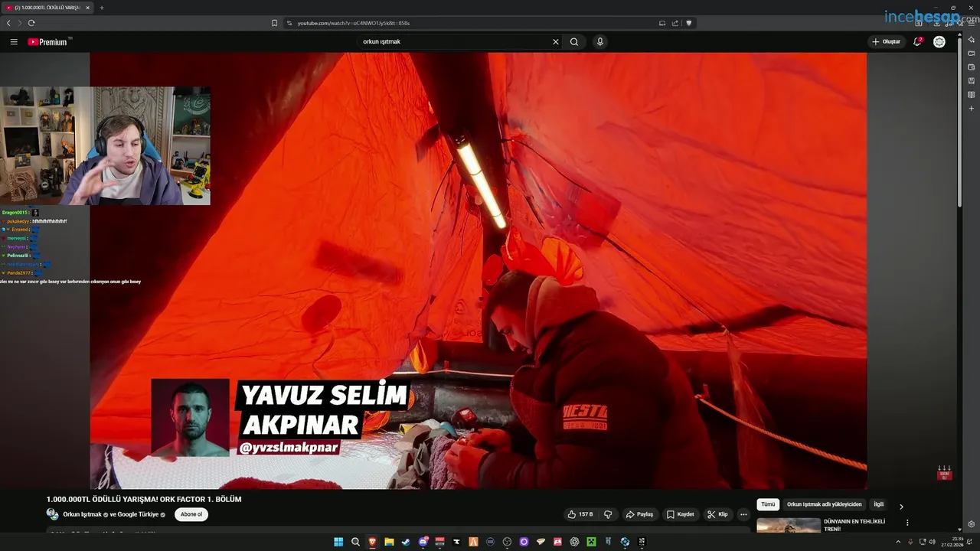Click the Paylaş share button
The height and width of the screenshot is (551, 980).
[640, 514]
